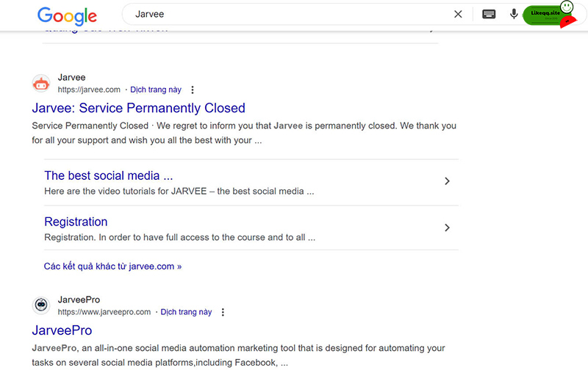Click the Jarvee site name label
Screen dimensions: 588x370
coord(71,78)
